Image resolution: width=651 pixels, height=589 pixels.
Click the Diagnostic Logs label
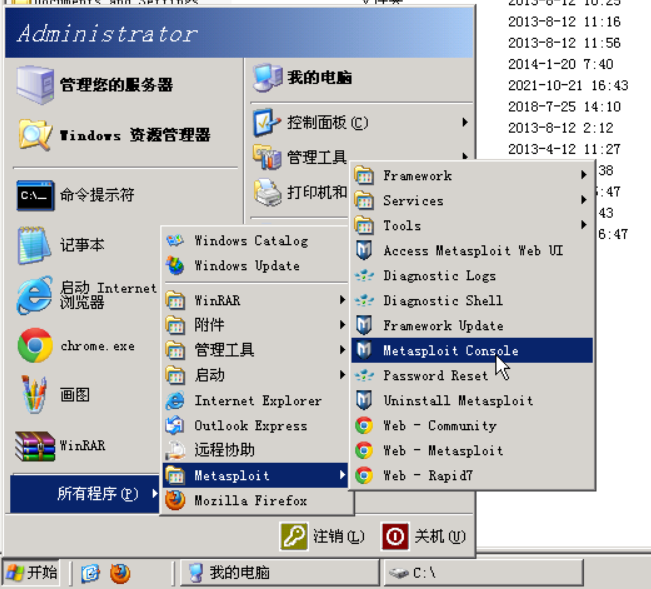(x=439, y=276)
